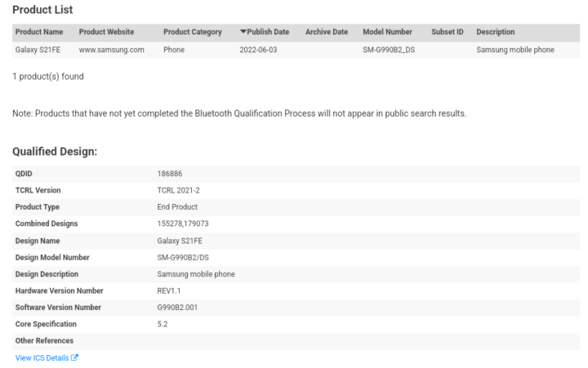Screen dimensions: 588x368
Task: Select the SM-G990B2_DS model number cell
Action: point(391,50)
